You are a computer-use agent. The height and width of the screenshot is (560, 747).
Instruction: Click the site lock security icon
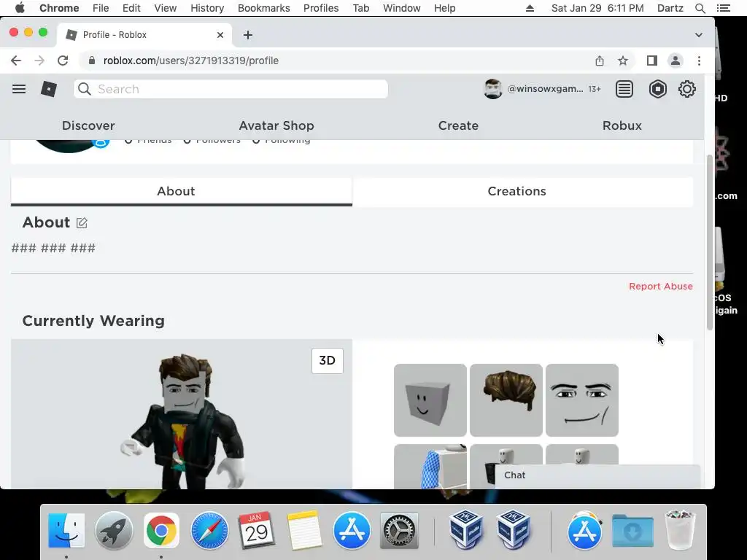(92, 61)
